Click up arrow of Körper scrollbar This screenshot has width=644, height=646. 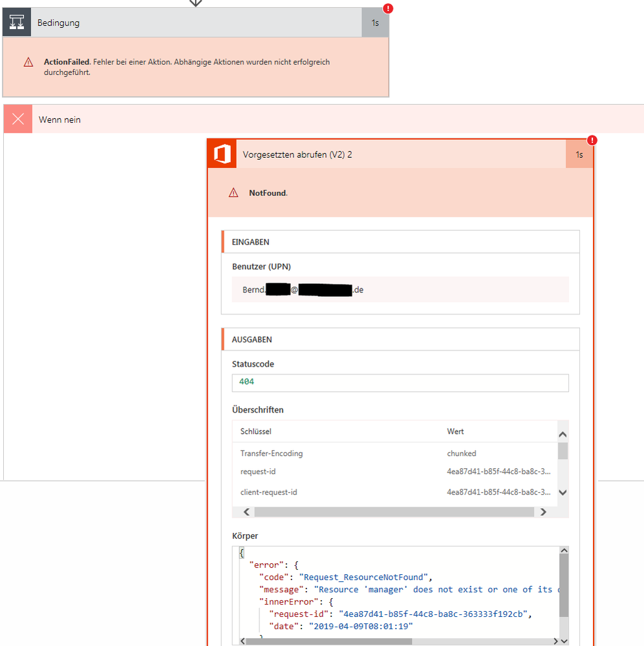(x=564, y=550)
